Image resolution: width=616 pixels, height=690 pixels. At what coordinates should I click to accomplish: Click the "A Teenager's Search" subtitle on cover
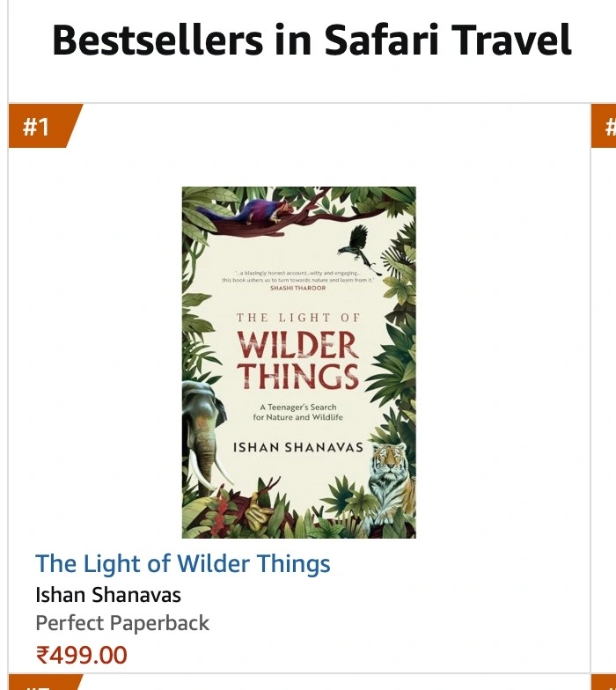(x=298, y=407)
